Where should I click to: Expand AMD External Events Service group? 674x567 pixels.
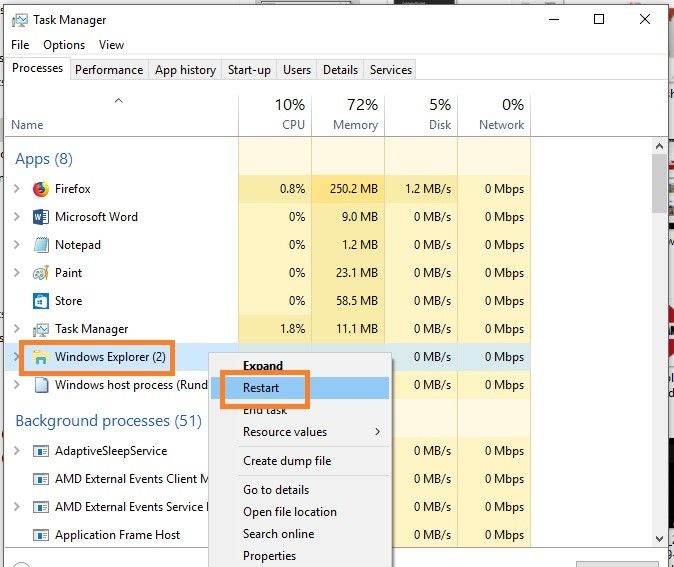(17, 506)
